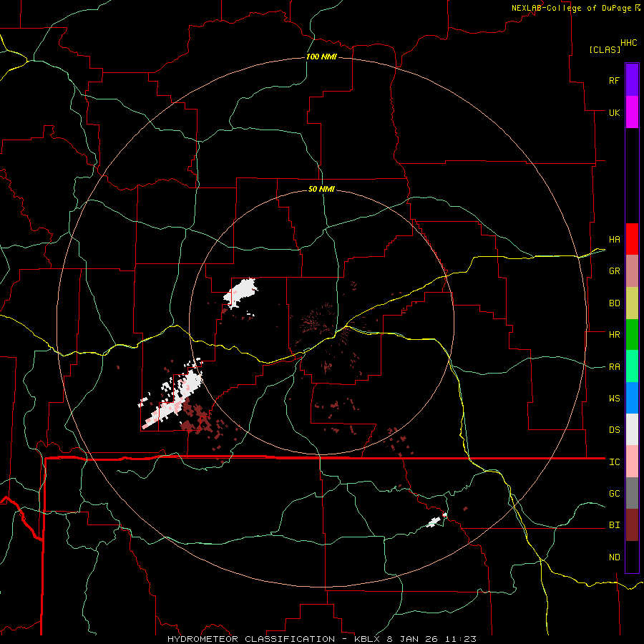Click the ND legend label
644x644 pixels.
pyautogui.click(x=615, y=557)
